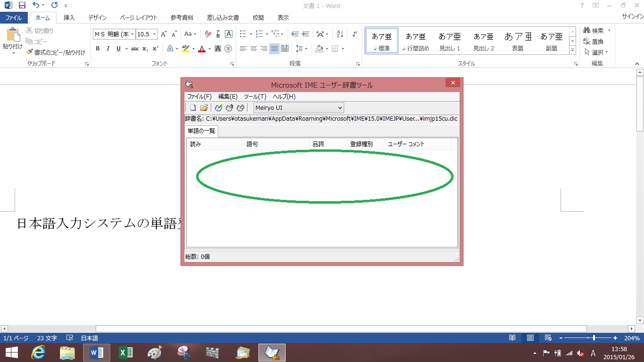Click the sort A-Z icon
The width and height of the screenshot is (644, 362).
click(x=340, y=34)
